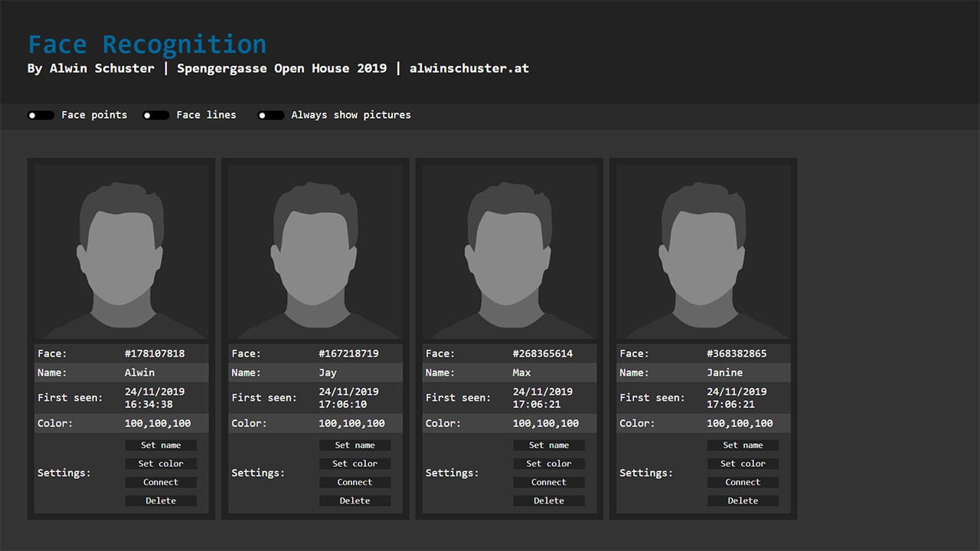Click the Face Recognition title
The image size is (980, 551).
(x=147, y=44)
